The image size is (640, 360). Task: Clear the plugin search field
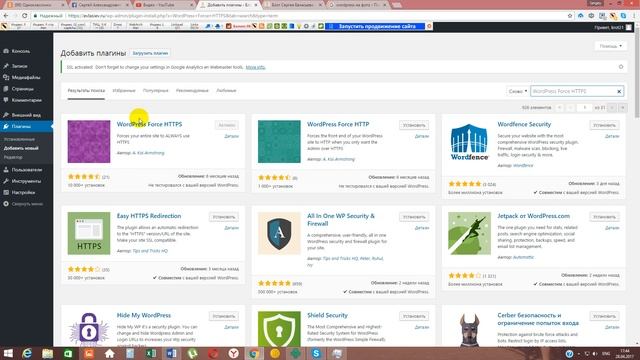click(619, 91)
